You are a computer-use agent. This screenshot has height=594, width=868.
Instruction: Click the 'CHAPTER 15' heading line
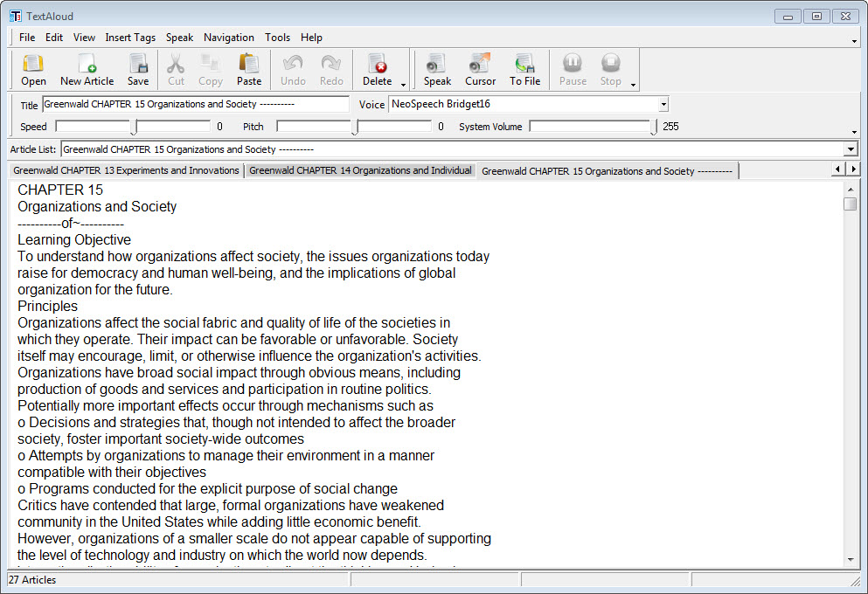60,190
